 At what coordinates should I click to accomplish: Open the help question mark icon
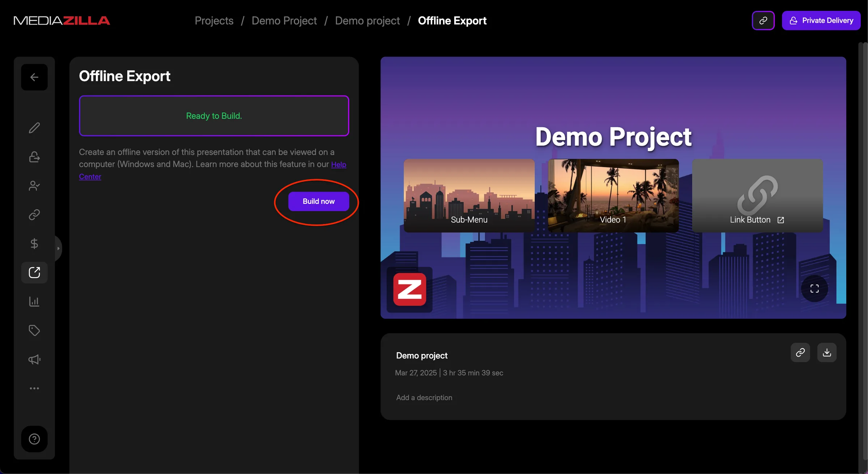(34, 439)
